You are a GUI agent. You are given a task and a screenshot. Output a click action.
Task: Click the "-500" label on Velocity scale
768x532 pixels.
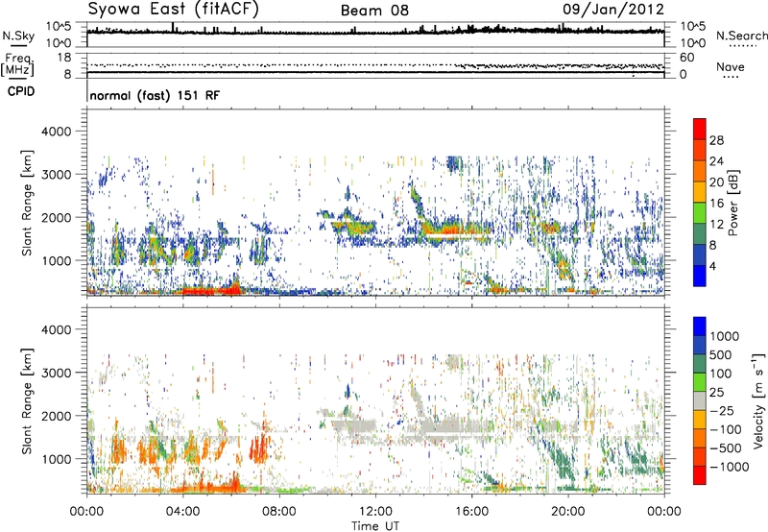(725, 448)
